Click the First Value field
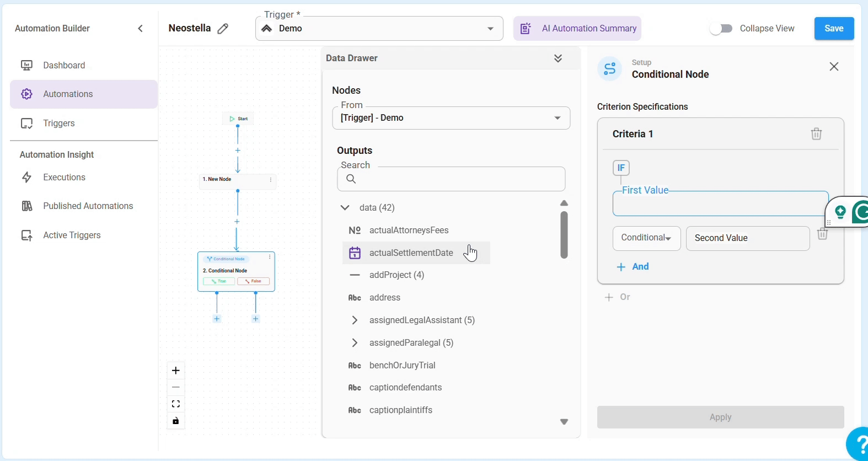 tap(720, 204)
